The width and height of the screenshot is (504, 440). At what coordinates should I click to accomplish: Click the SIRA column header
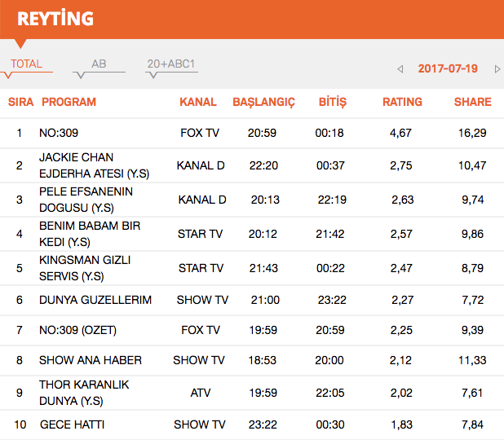click(20, 102)
